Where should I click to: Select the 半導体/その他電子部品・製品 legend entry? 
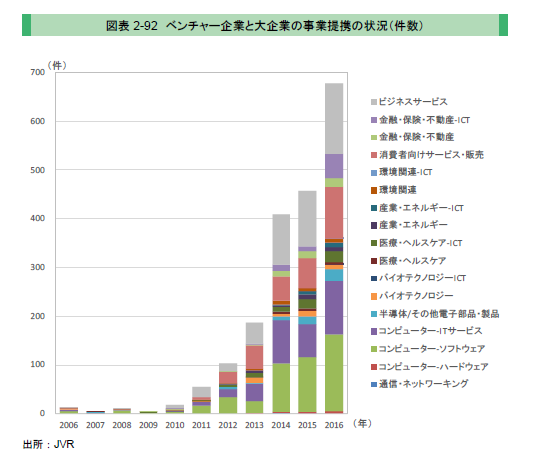click(x=435, y=314)
